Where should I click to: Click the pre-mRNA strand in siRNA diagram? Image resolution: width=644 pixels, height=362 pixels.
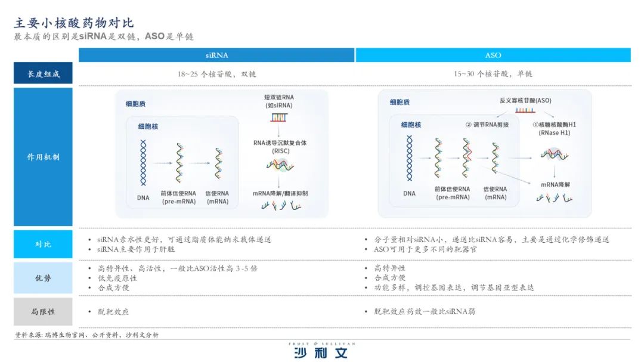tap(179, 162)
